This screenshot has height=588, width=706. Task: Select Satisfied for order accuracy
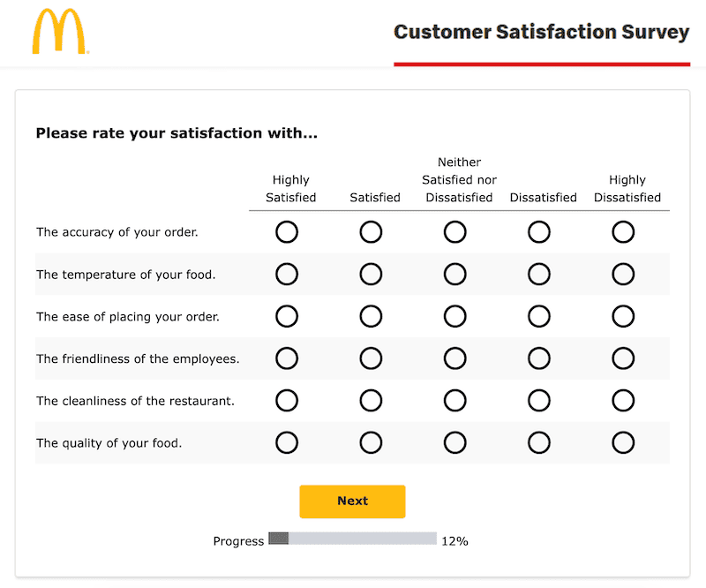(x=371, y=231)
